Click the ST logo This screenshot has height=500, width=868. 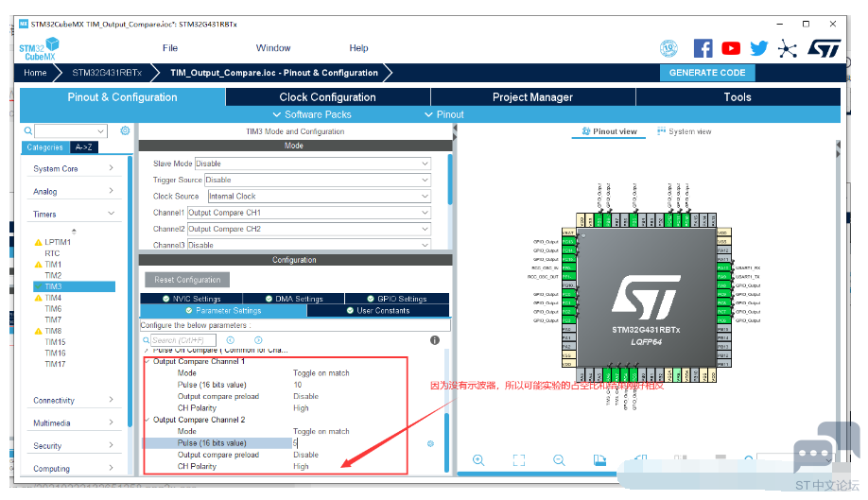(825, 48)
